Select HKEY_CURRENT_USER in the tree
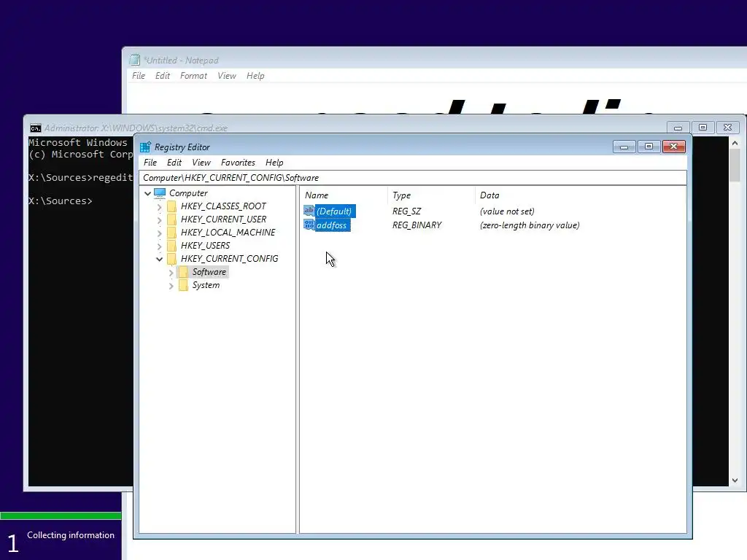The height and width of the screenshot is (560, 747). [x=223, y=219]
